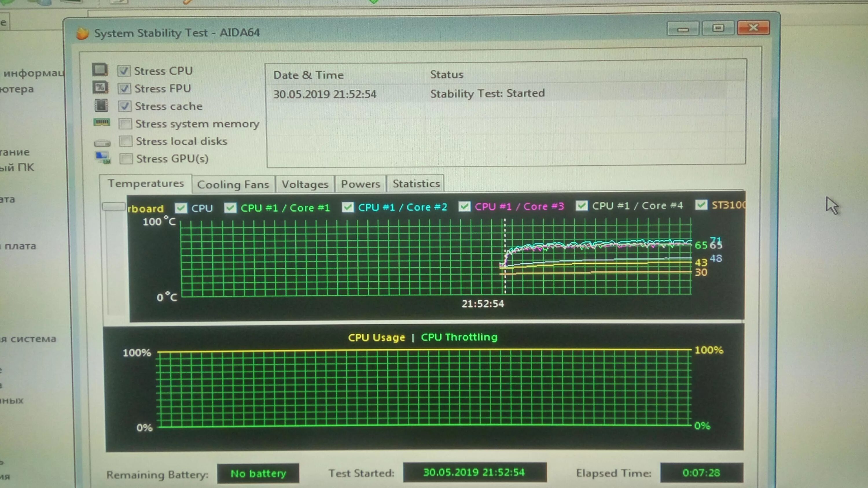Click the No battery indicator
The height and width of the screenshot is (488, 868).
click(258, 474)
